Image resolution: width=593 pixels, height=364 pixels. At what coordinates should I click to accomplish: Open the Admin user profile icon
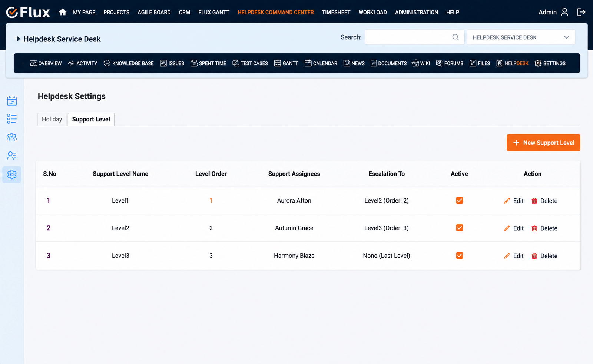[x=564, y=12]
